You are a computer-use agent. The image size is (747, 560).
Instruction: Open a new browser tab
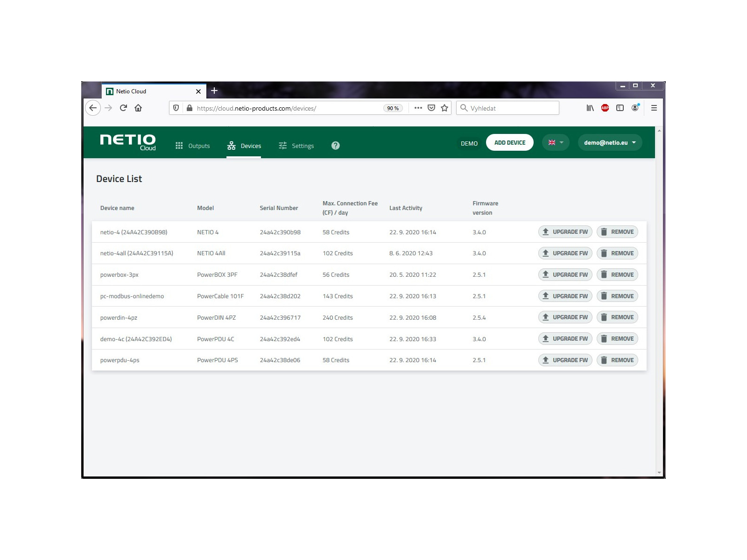click(x=214, y=91)
